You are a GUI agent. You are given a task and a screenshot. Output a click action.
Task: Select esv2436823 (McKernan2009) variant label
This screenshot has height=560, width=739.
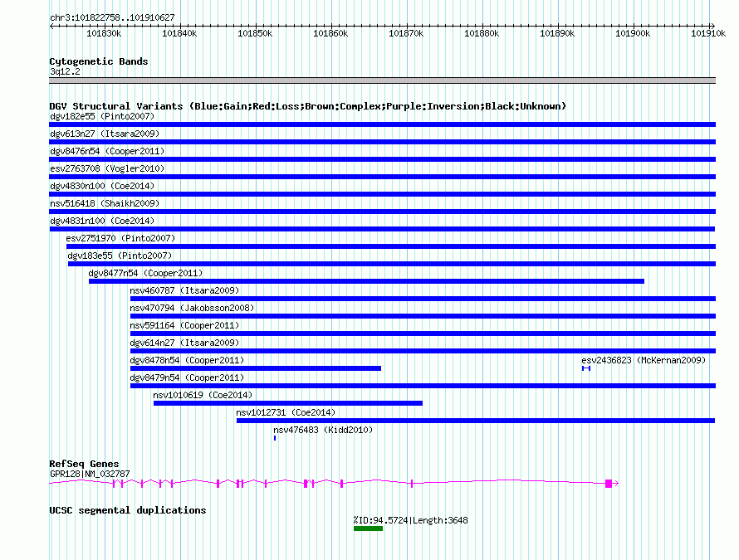pos(644,360)
